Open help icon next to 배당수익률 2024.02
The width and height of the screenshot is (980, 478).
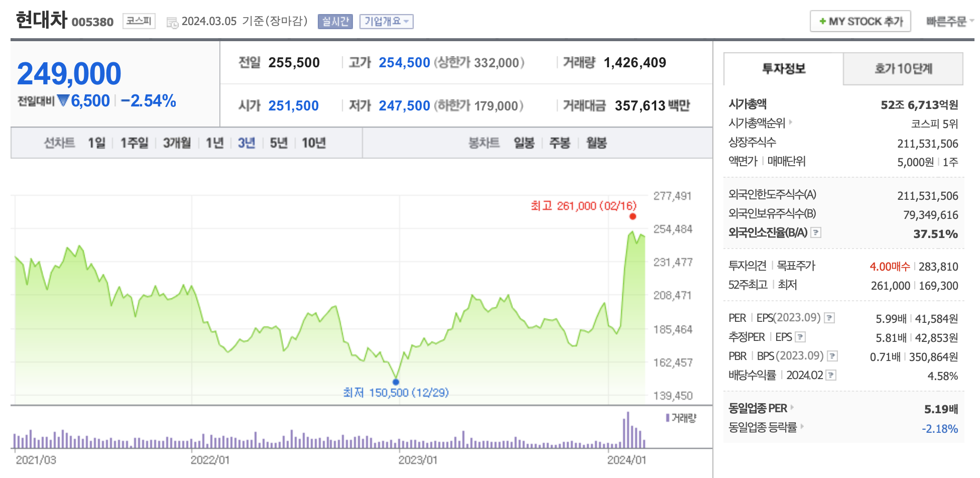(831, 375)
